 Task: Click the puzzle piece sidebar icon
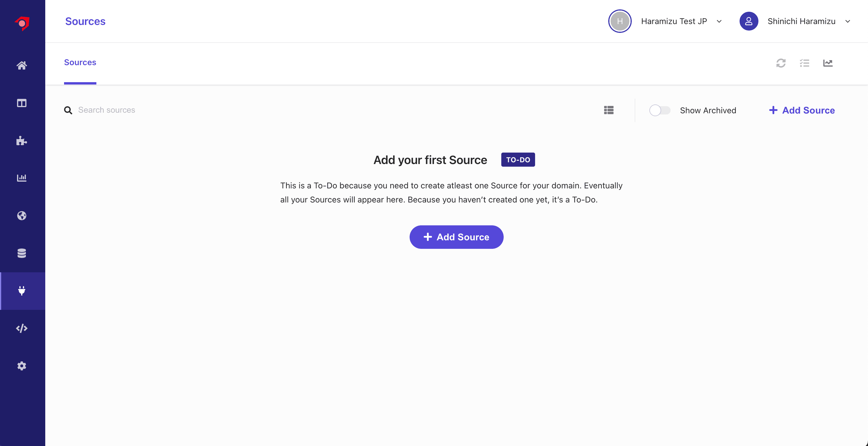[22, 141]
